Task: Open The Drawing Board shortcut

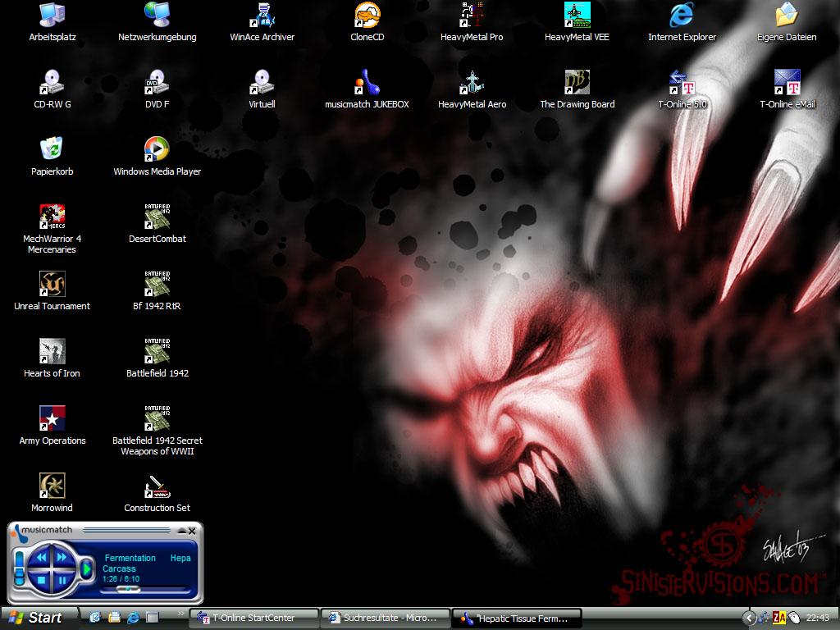Action: [x=577, y=89]
